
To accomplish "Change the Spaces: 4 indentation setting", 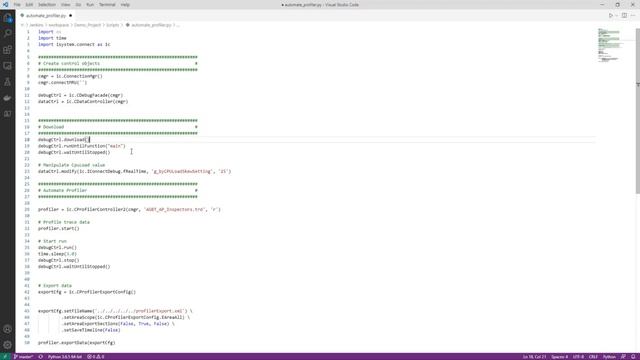I will click(x=559, y=357).
